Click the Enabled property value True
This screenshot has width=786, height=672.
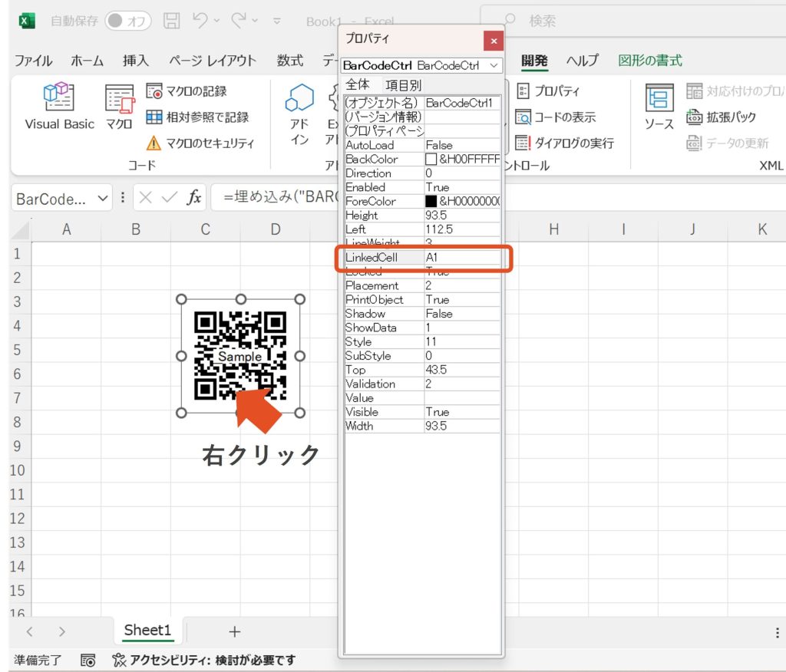(462, 187)
